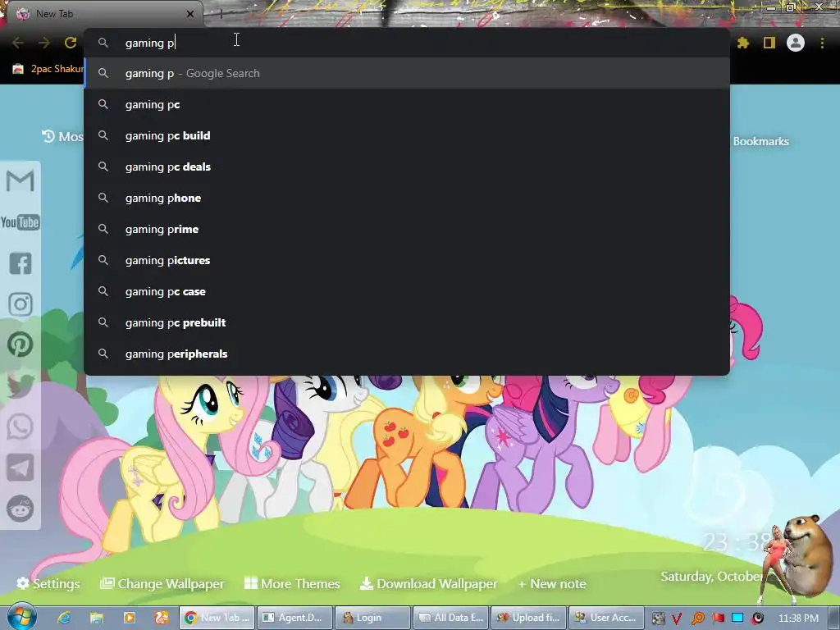Viewport: 840px width, 630px height.
Task: Click Download Wallpaper button
Action: pos(428,583)
